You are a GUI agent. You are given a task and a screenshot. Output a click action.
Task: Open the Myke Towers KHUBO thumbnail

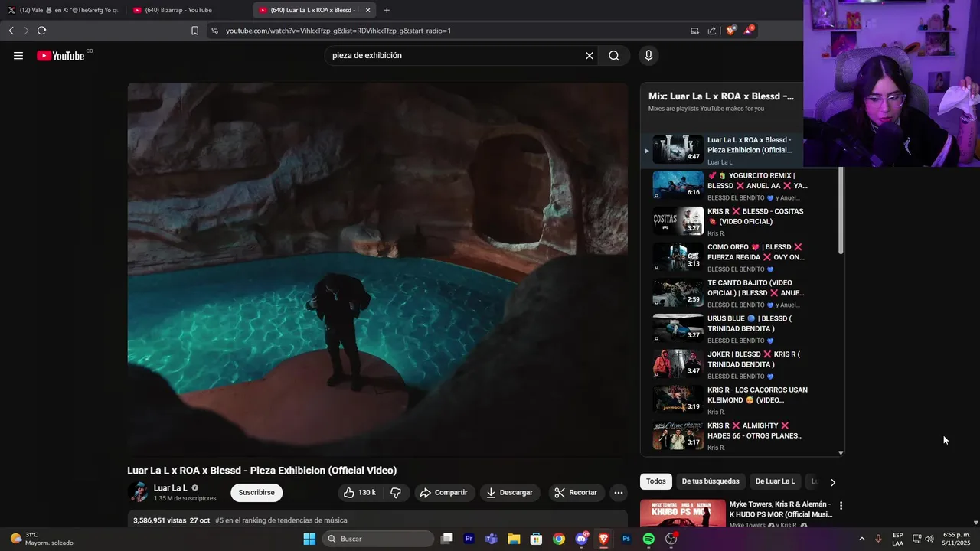point(683,514)
